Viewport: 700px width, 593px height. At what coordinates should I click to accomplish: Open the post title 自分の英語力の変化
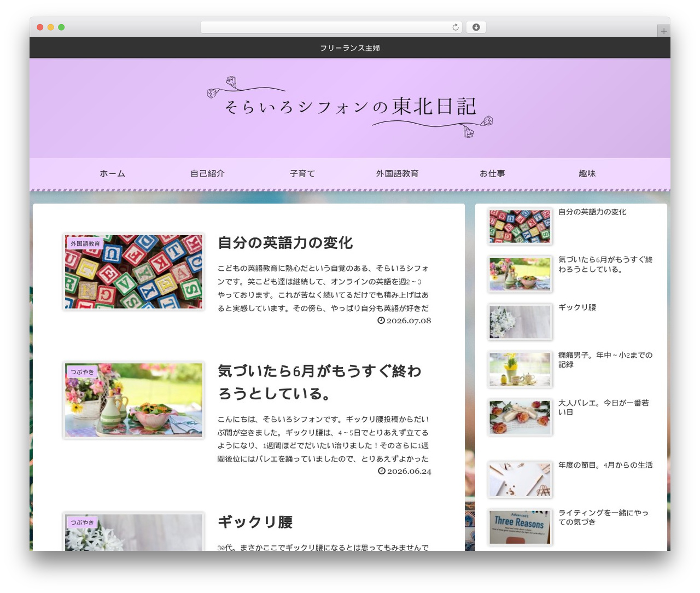[x=285, y=243]
